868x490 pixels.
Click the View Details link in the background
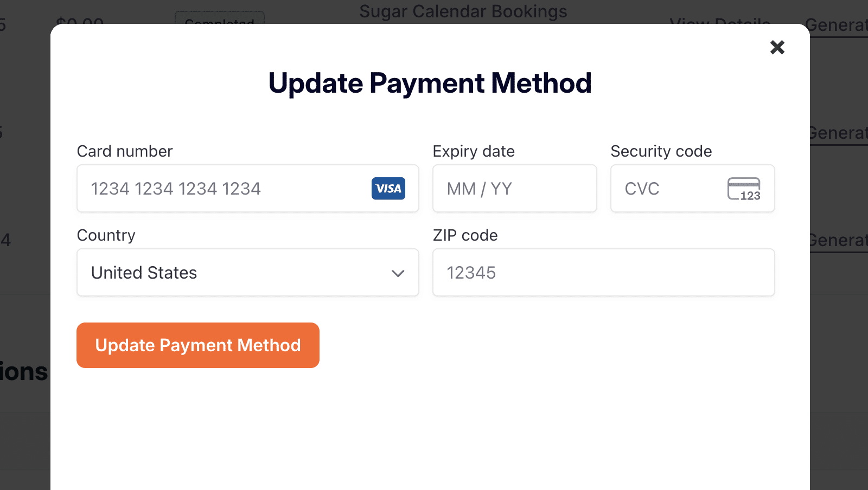(720, 24)
